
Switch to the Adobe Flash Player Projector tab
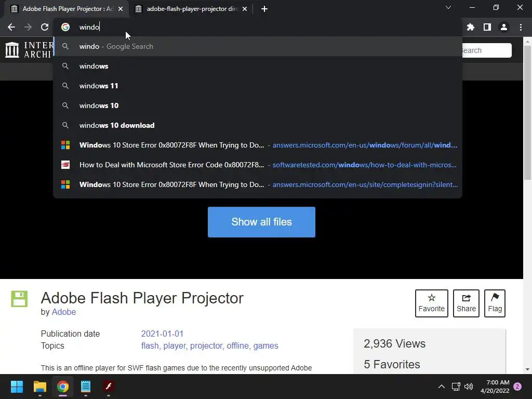click(x=66, y=9)
